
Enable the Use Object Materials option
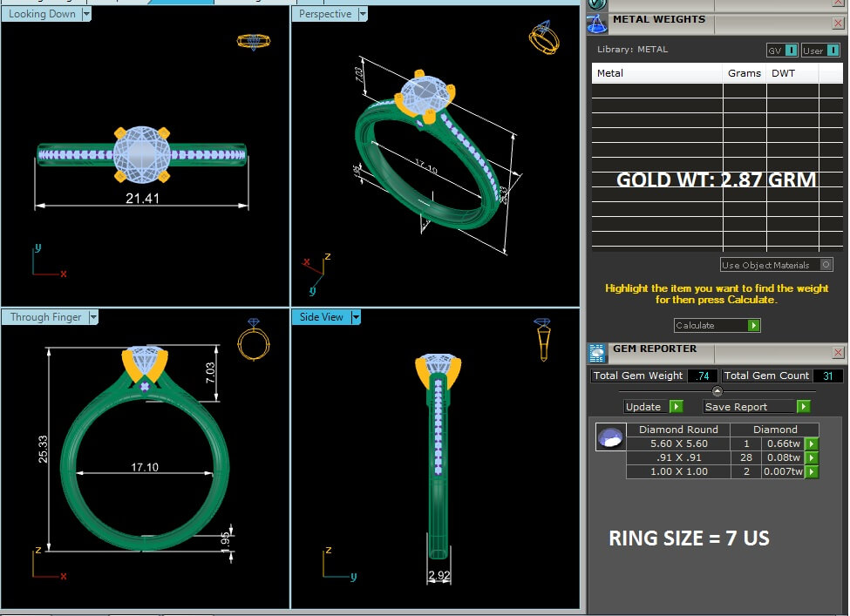pyautogui.click(x=826, y=265)
